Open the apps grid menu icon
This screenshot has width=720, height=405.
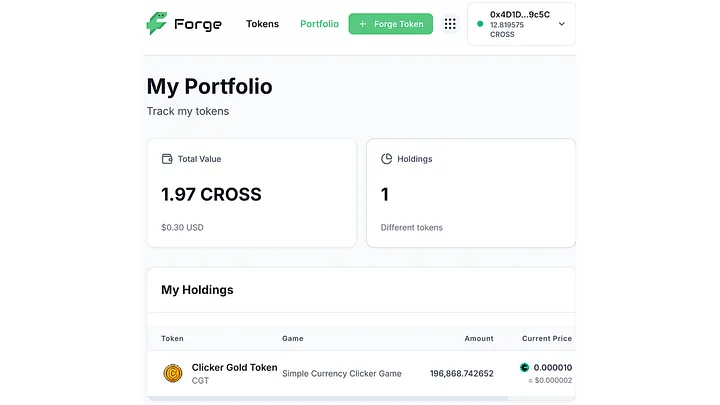(x=450, y=24)
